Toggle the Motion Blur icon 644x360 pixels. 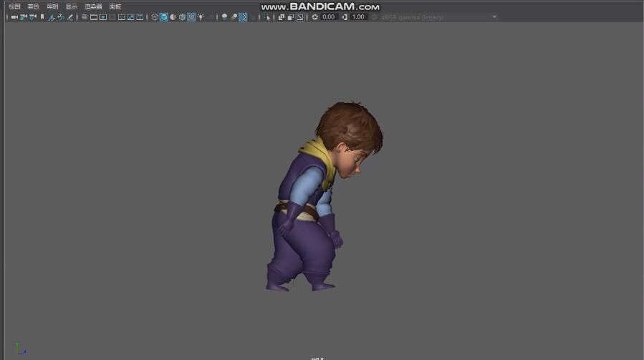pos(234,17)
